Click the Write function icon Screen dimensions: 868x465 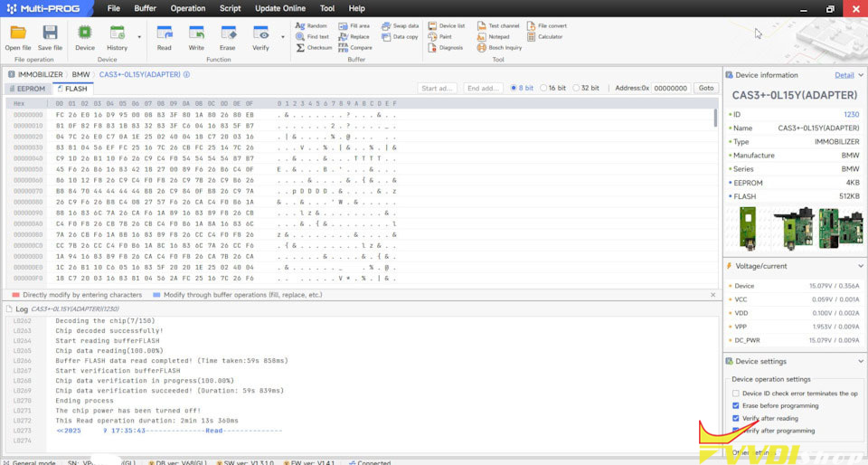pyautogui.click(x=196, y=37)
